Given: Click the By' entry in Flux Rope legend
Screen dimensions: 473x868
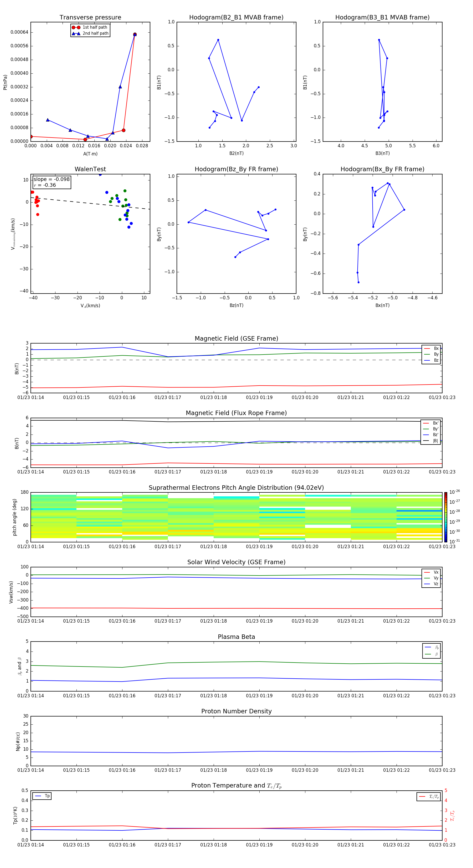Looking at the screenshot, I should 431,429.
